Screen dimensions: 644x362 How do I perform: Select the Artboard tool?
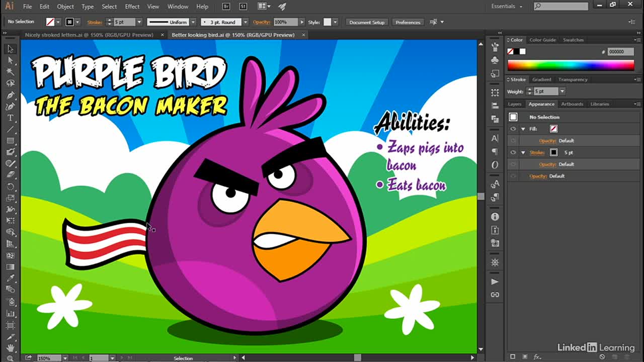coord(10,324)
